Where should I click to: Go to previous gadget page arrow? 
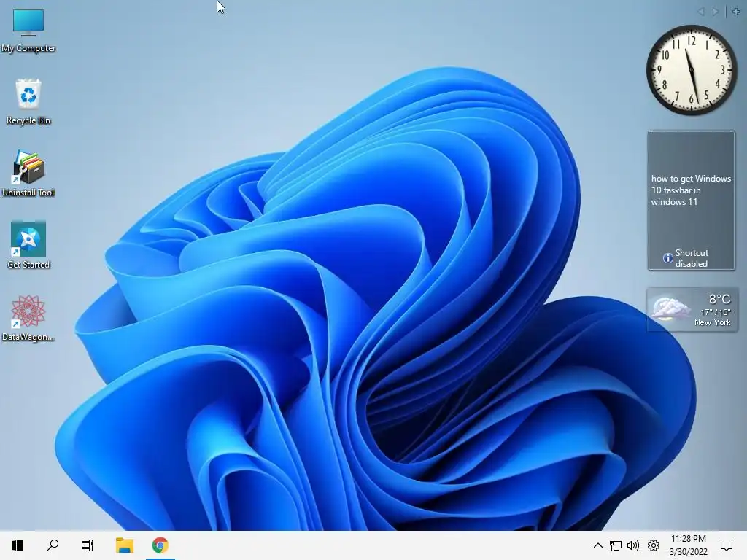point(701,12)
